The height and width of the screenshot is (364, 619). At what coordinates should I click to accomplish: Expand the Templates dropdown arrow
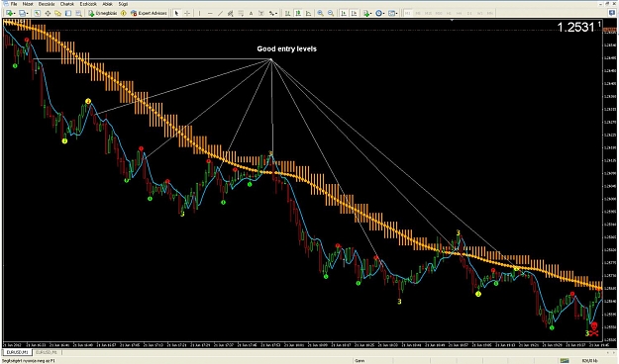[x=397, y=14]
